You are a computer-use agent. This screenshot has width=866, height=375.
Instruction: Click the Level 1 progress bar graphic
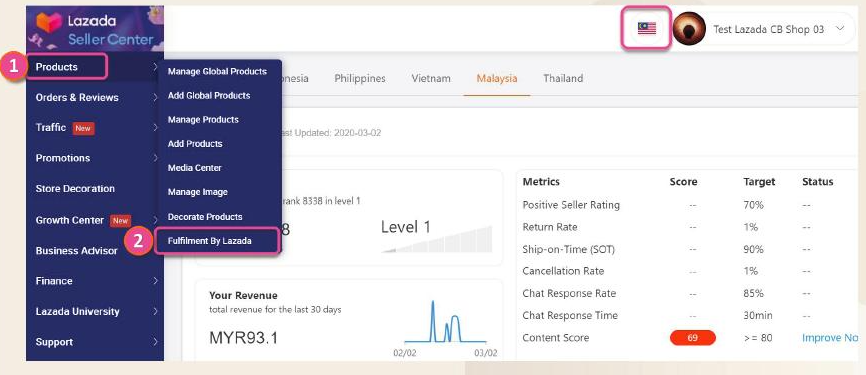pos(437,239)
